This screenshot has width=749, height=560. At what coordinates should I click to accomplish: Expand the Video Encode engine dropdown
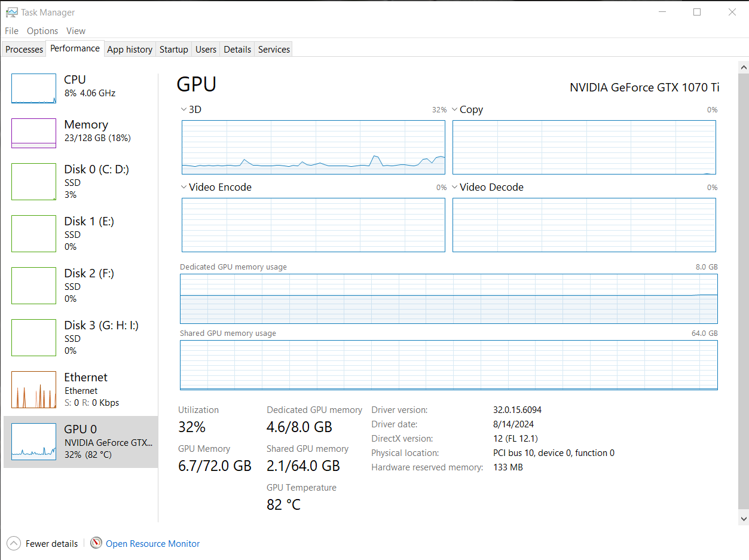pos(184,188)
